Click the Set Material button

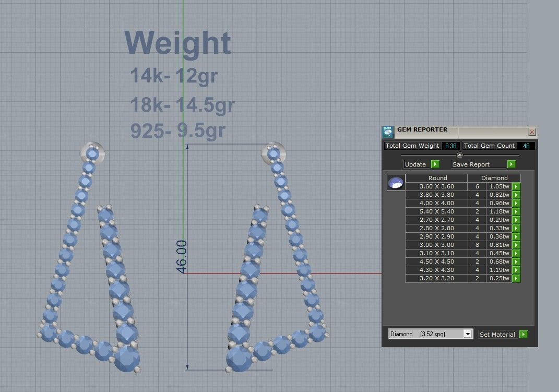(x=497, y=334)
